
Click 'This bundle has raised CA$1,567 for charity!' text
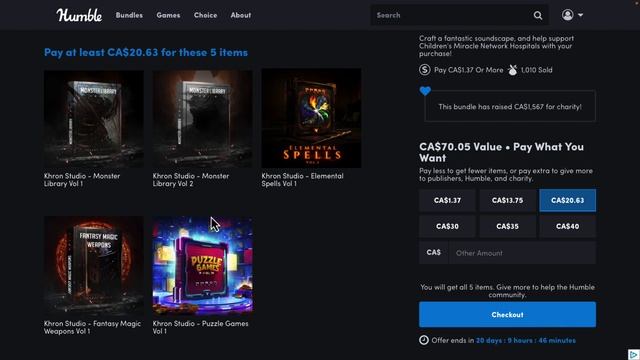510,107
